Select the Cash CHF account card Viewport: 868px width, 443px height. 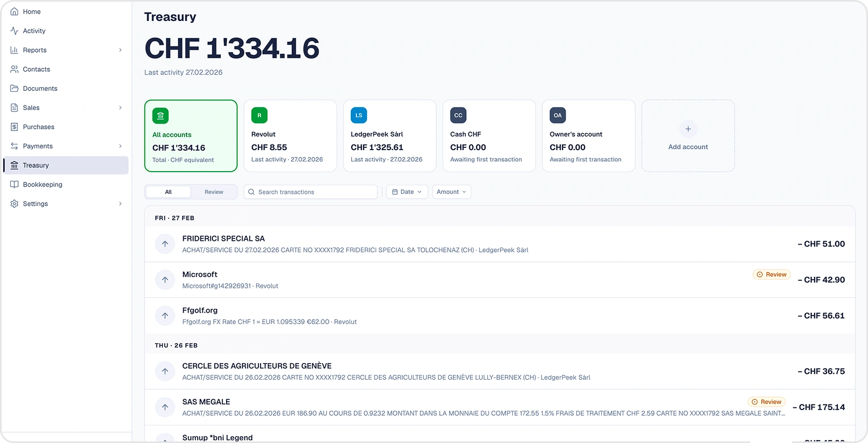pyautogui.click(x=489, y=136)
